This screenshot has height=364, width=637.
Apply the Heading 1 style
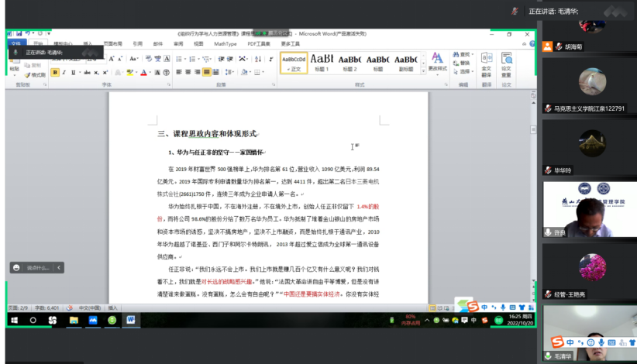322,63
